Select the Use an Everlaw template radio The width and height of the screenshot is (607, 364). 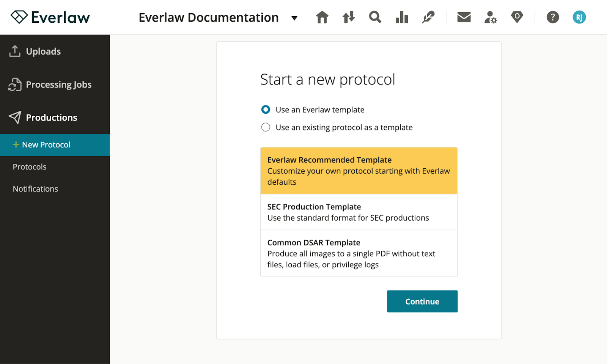(266, 110)
